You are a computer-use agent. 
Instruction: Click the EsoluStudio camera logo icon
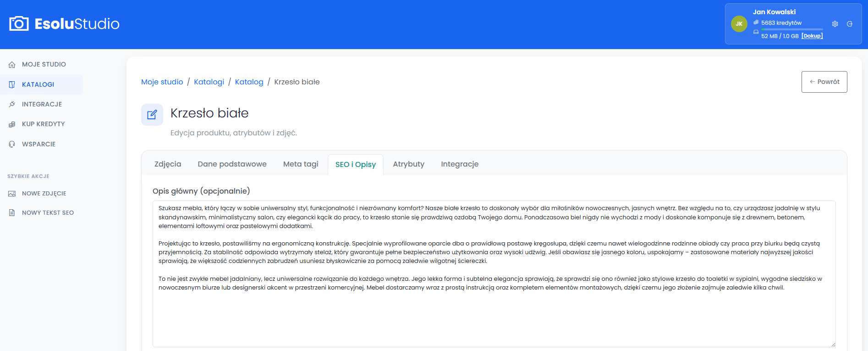(19, 23)
